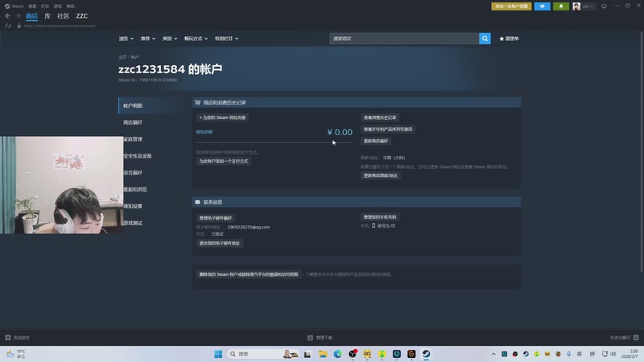Click into the store search field
644x362 pixels.
(x=404, y=39)
